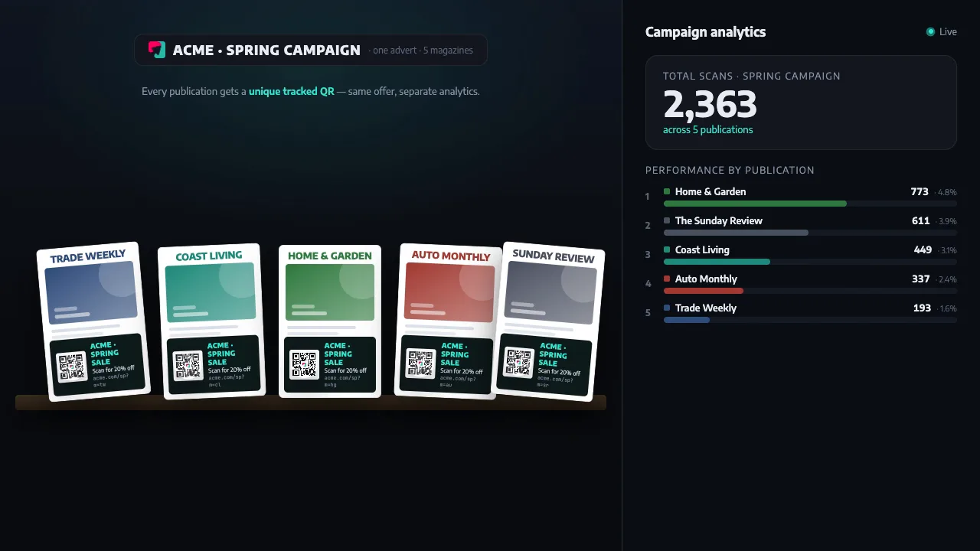Open the Home & Garden magazine cover image
This screenshot has height=551, width=980.
(330, 292)
